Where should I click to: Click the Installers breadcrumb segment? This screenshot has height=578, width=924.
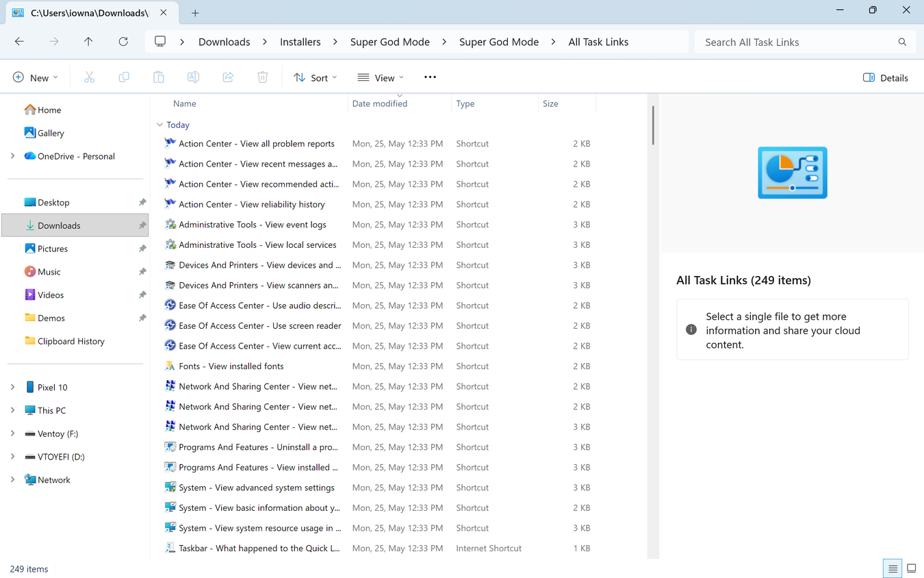tap(300, 42)
